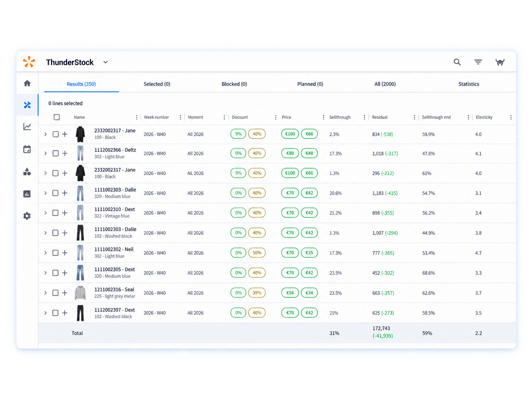Expand the 1112002307 - Dext row
Viewport: 532px width, 399px height.
(x=46, y=313)
